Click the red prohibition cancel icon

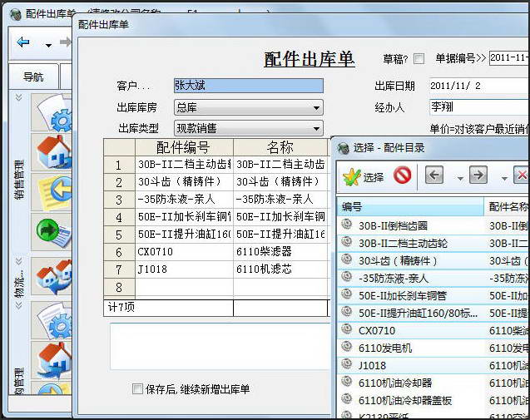[402, 175]
